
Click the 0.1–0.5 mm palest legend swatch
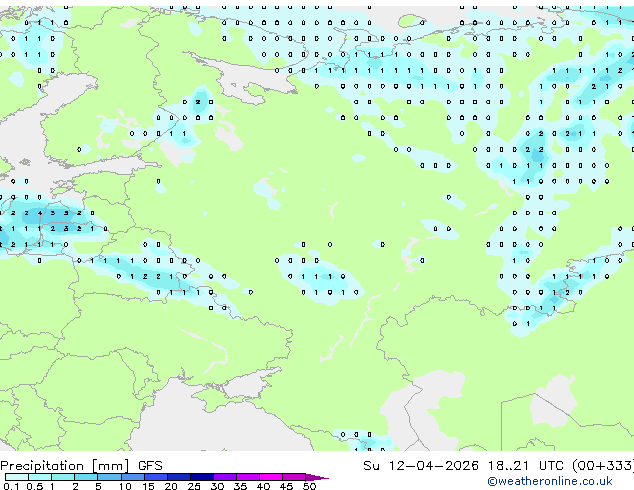17,477
